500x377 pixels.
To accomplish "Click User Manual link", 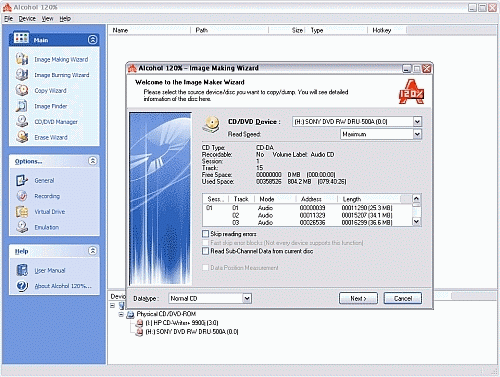I will click(50, 270).
